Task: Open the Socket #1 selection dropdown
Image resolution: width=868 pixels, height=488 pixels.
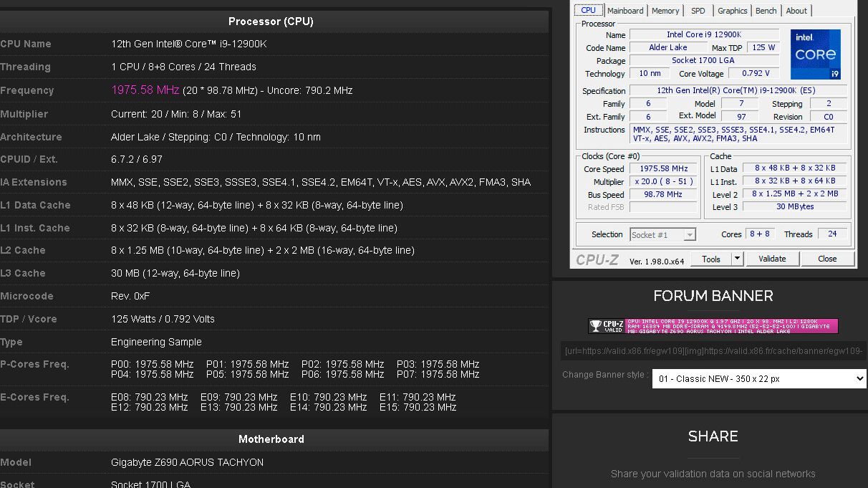Action: click(662, 234)
